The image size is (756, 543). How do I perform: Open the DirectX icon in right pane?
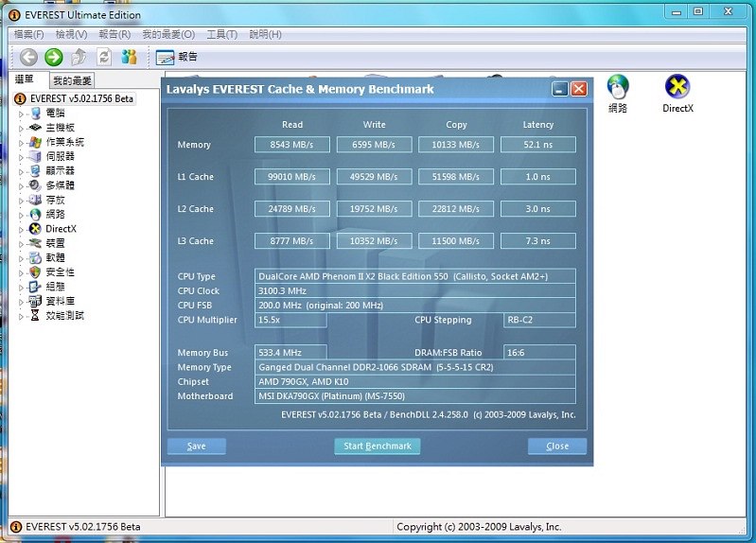tap(677, 95)
